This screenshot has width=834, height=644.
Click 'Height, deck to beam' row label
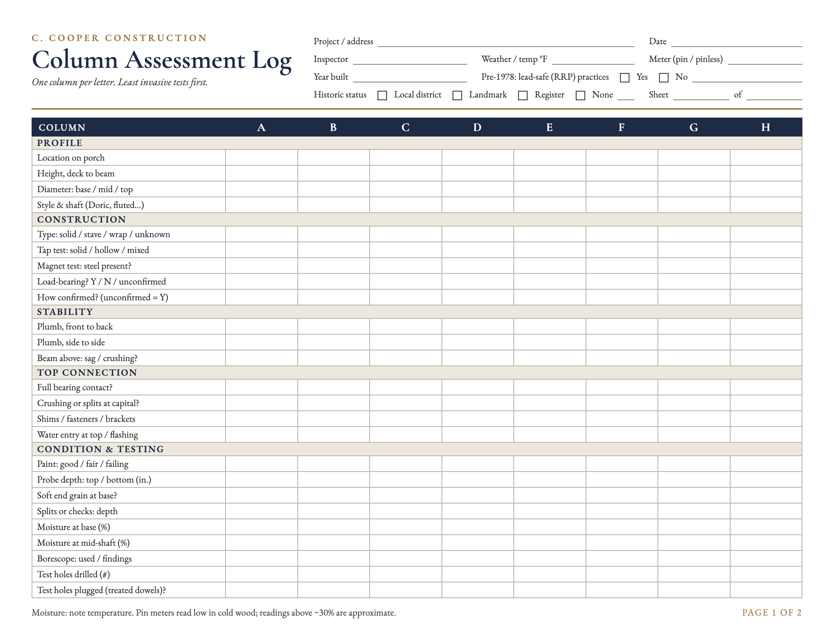(x=76, y=174)
